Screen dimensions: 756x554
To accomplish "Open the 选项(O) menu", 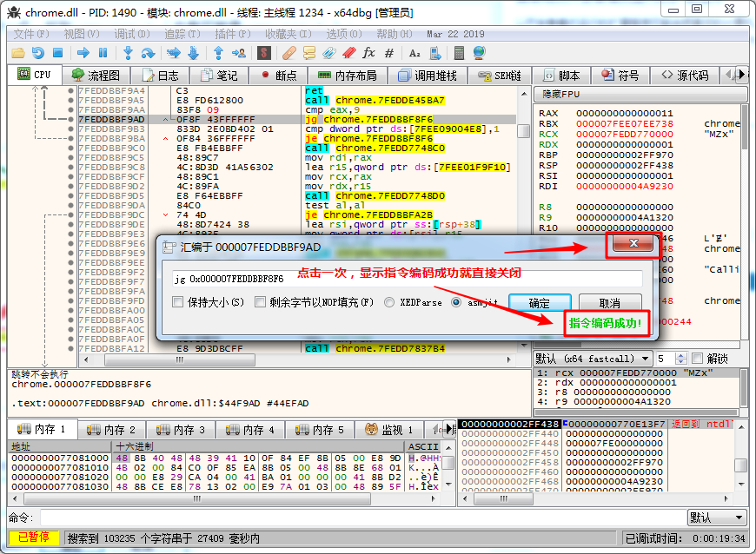I will pyautogui.click(x=344, y=34).
